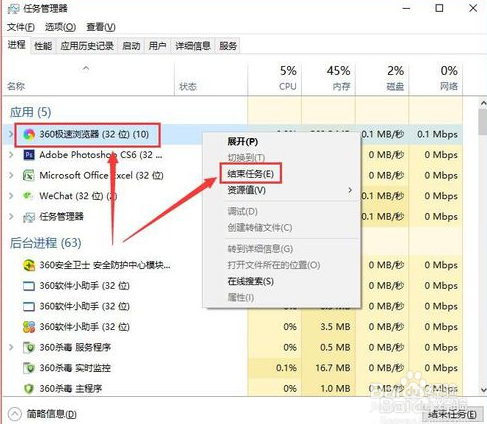Click the 应用 (5) group heading
Screen dimensions: 487x424
(x=30, y=112)
